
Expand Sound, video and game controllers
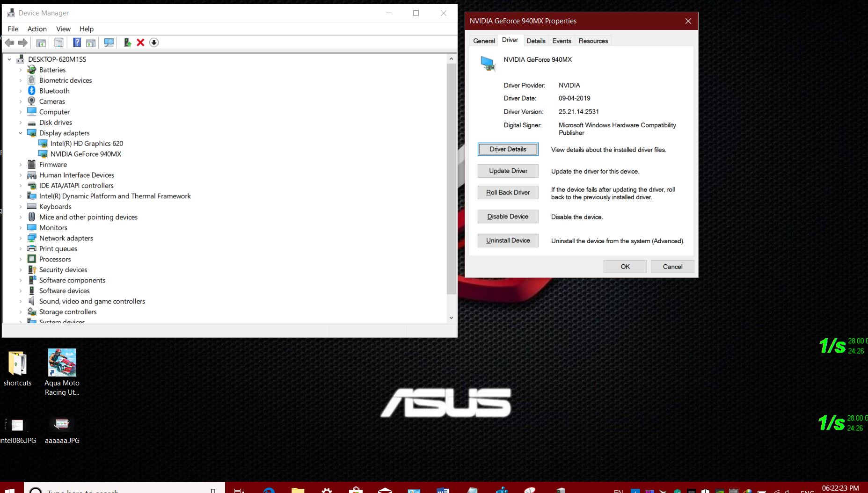point(21,302)
